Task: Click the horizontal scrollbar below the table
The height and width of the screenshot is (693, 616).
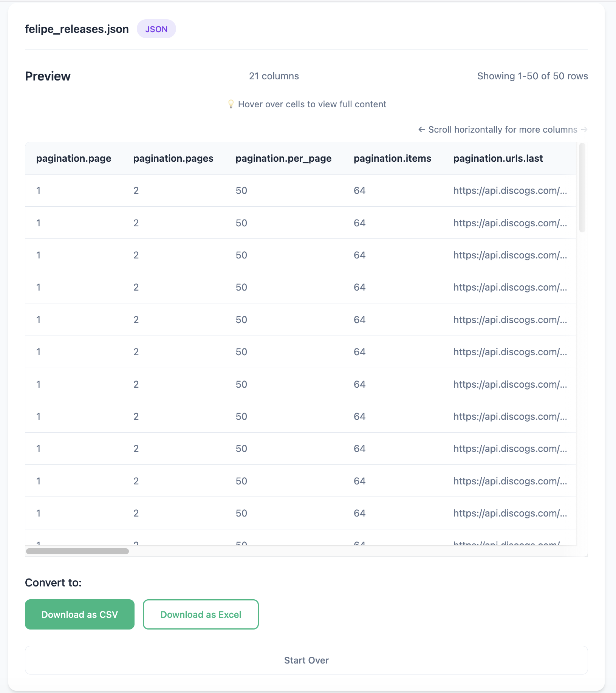Action: (77, 552)
